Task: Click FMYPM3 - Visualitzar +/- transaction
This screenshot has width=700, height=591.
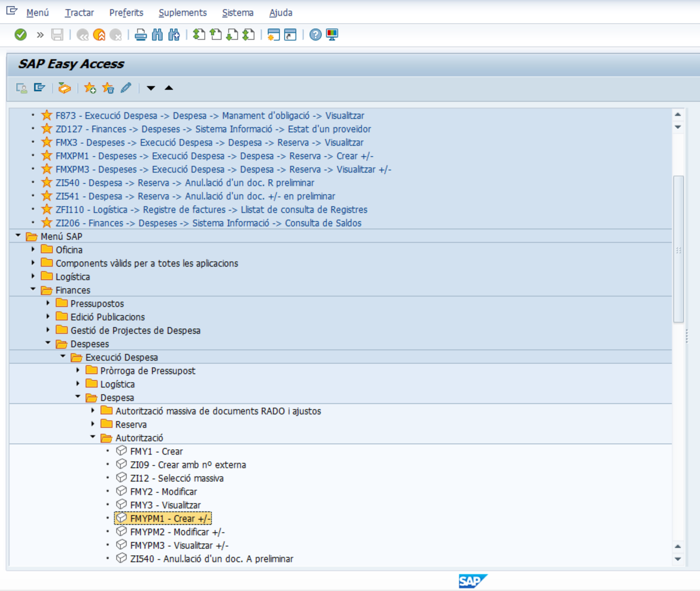Action: pos(179,545)
